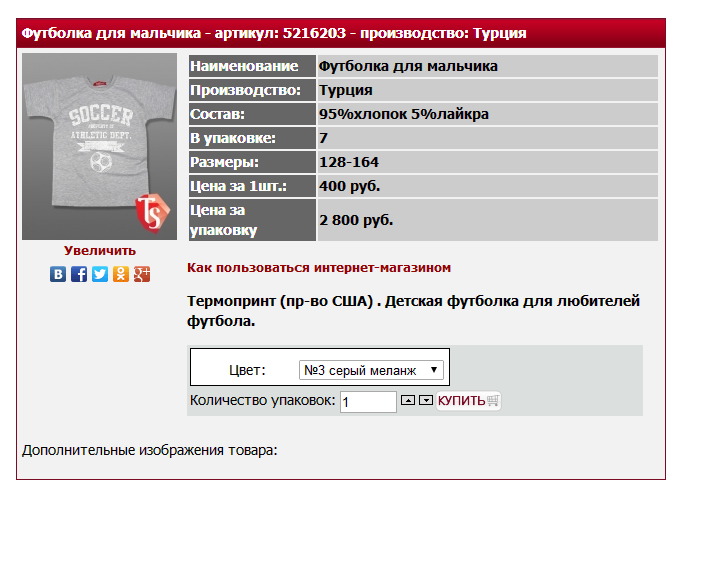Click the Размеры: label cell
The width and height of the screenshot is (715, 563).
point(252,162)
